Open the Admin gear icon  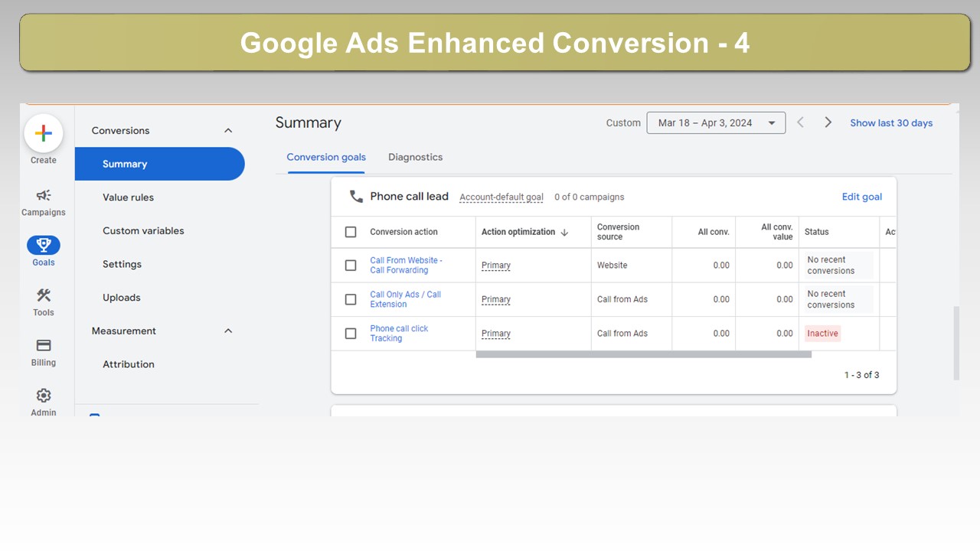point(44,396)
